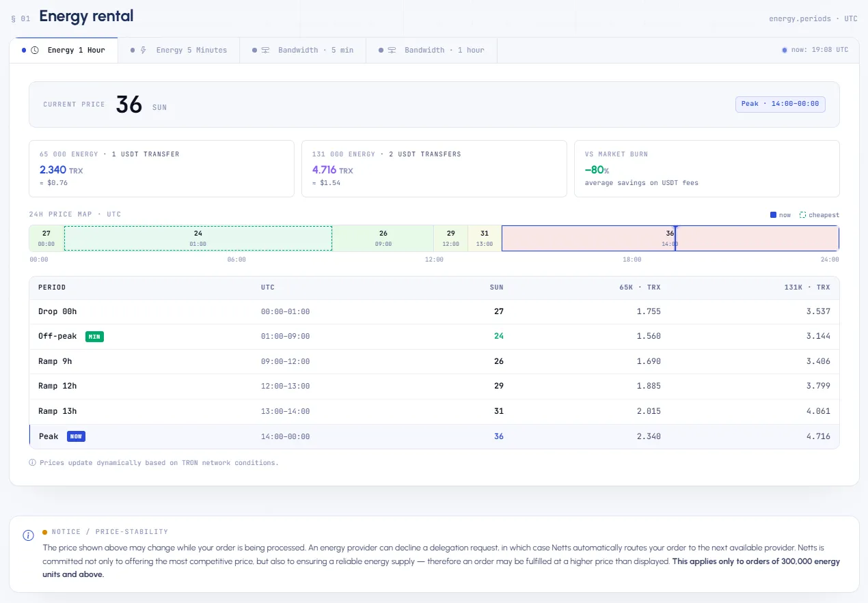Click the green MIN badge on Off-peak row

coord(94,337)
